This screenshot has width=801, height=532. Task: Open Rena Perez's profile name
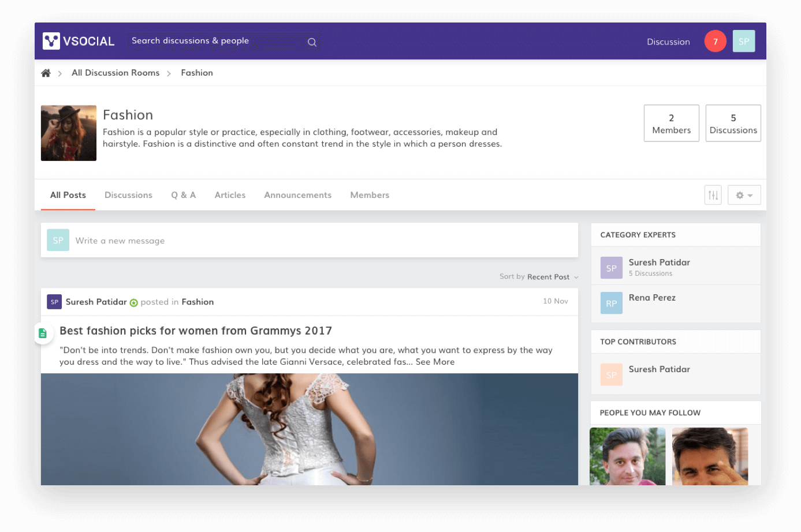[x=652, y=298]
